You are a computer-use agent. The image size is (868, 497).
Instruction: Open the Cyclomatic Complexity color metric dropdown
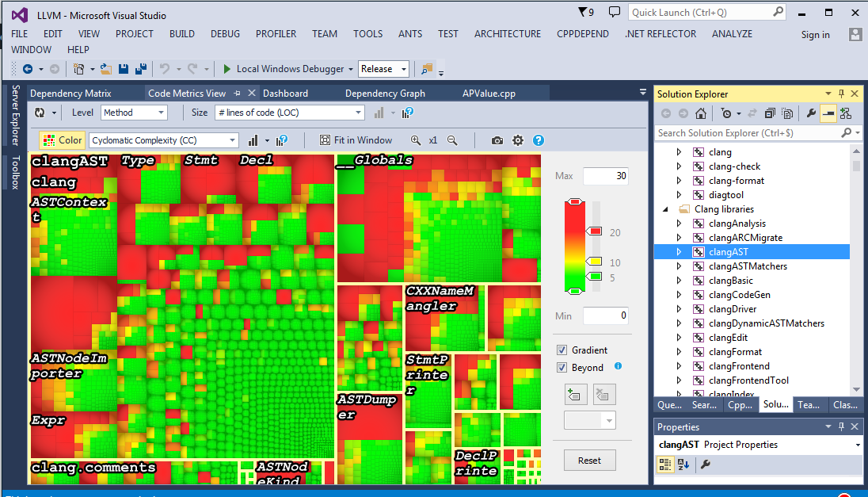164,140
